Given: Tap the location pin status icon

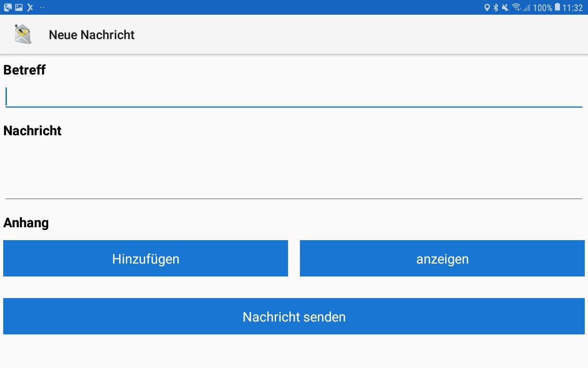Looking at the screenshot, I should pos(487,7).
